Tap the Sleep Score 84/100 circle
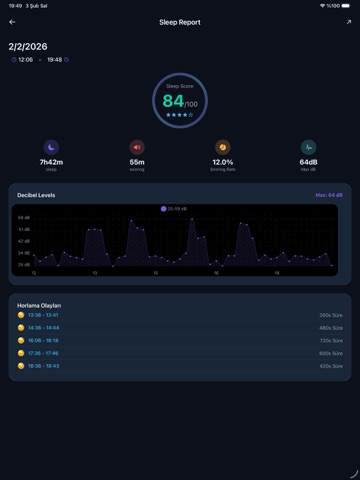Image resolution: width=360 pixels, height=480 pixels. 180,101
